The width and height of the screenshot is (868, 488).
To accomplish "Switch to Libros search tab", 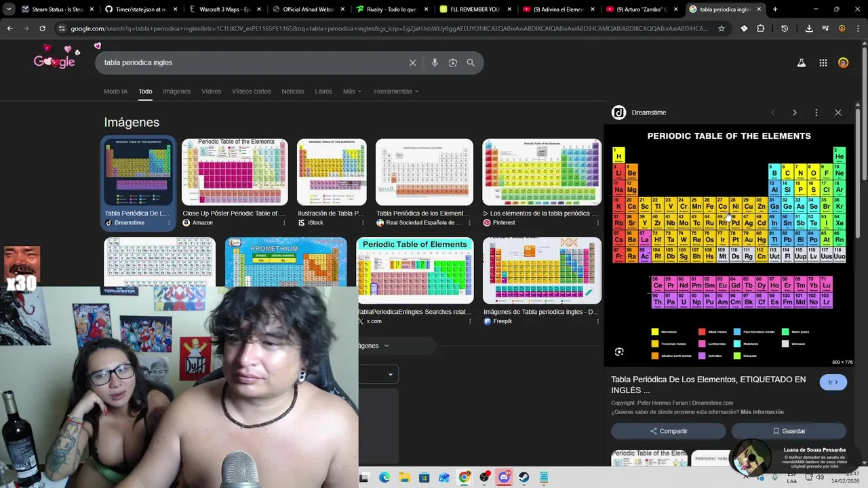I will tap(323, 91).
